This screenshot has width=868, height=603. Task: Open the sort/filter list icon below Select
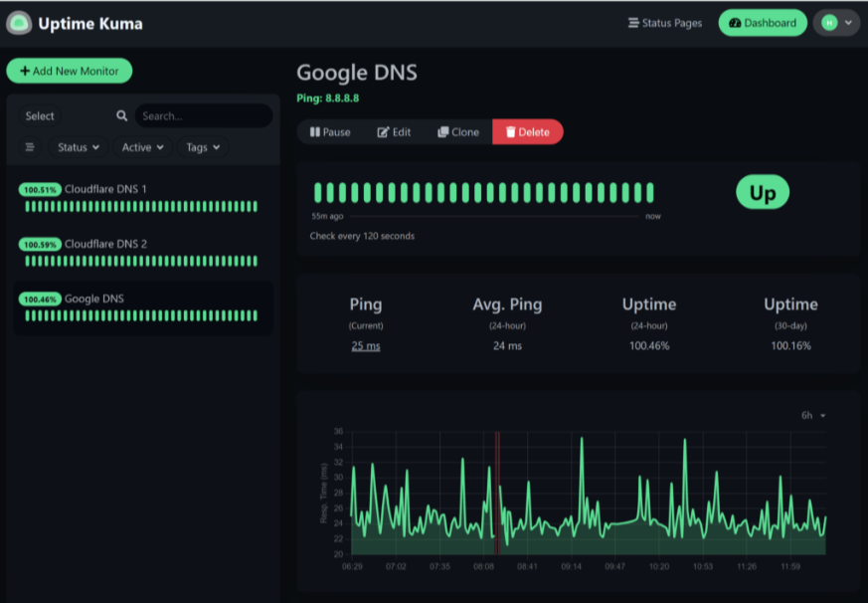coord(29,147)
